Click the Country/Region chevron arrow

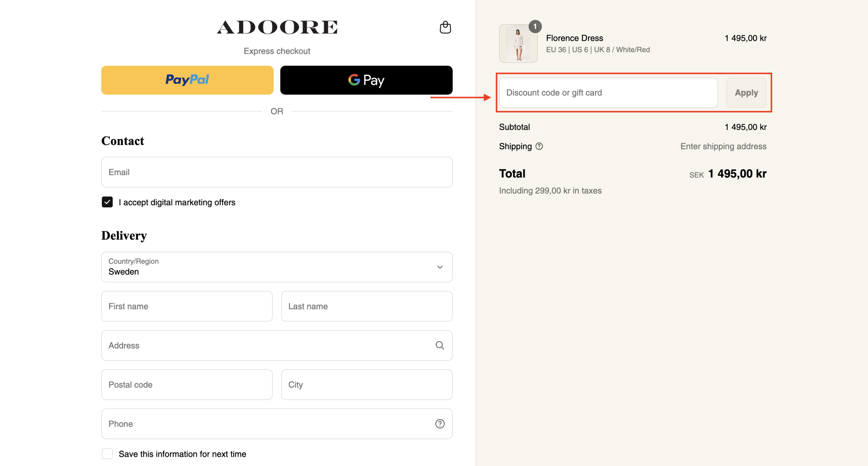point(440,267)
